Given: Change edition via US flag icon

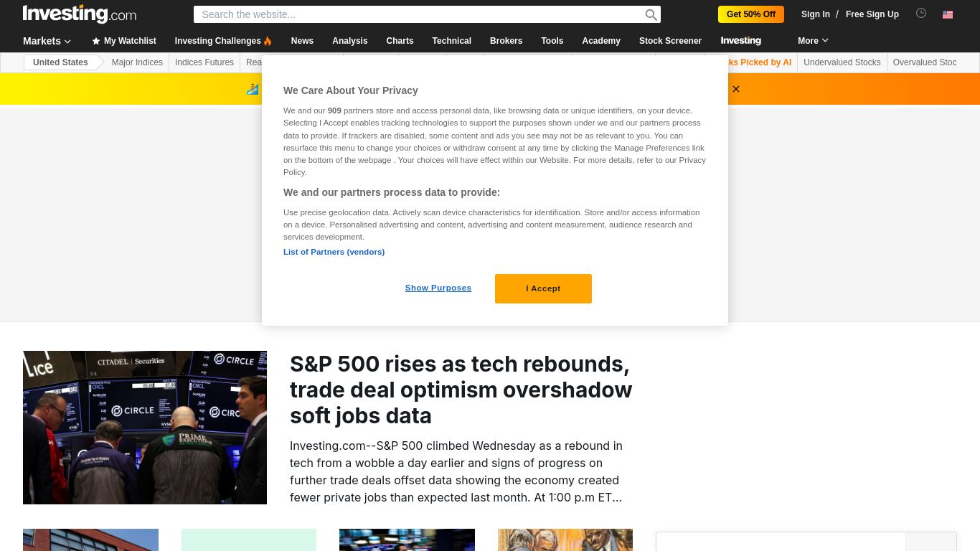Looking at the screenshot, I should coord(948,14).
